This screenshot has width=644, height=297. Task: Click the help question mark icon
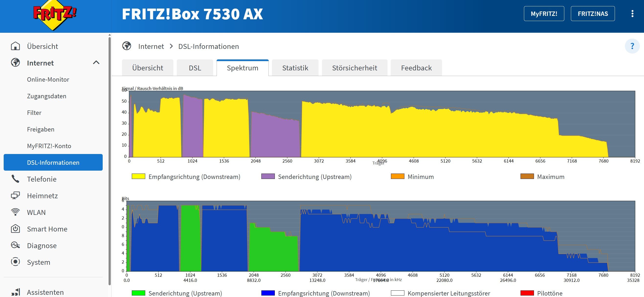[x=632, y=46]
